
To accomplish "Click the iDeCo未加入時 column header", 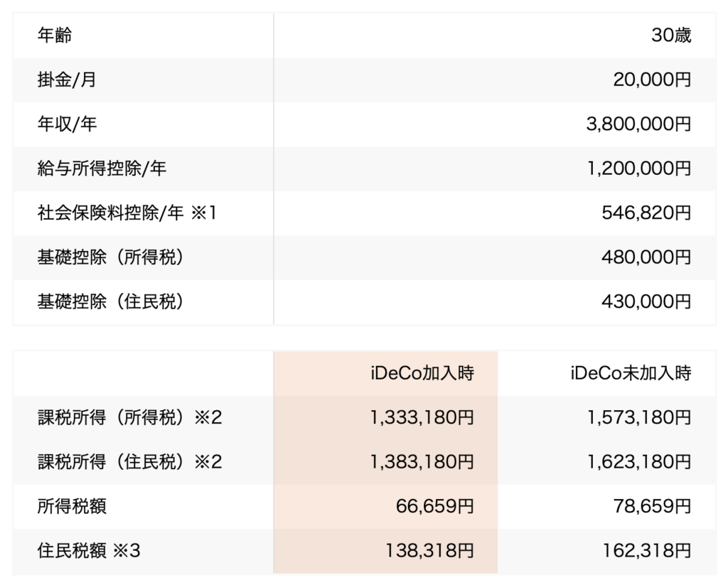I will click(630, 372).
